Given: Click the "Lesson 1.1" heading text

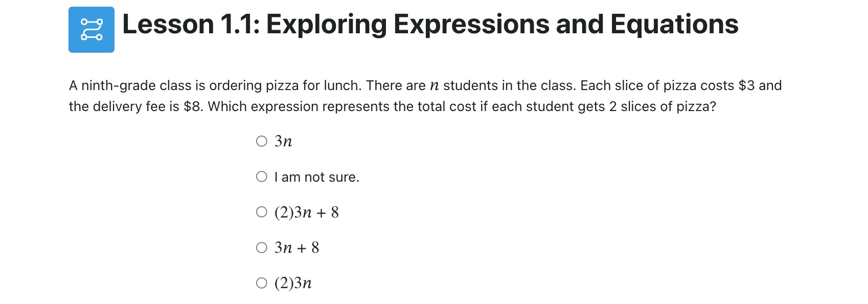Looking at the screenshot, I should pos(189,24).
